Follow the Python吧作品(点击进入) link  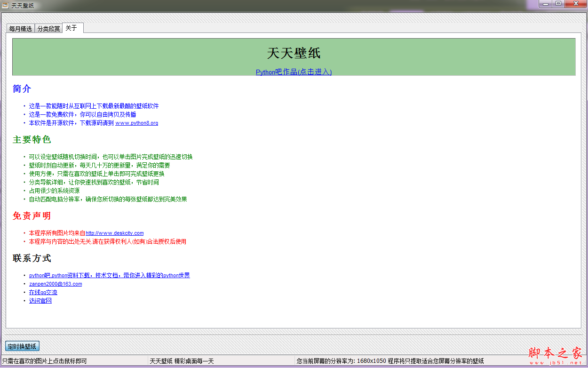(294, 72)
